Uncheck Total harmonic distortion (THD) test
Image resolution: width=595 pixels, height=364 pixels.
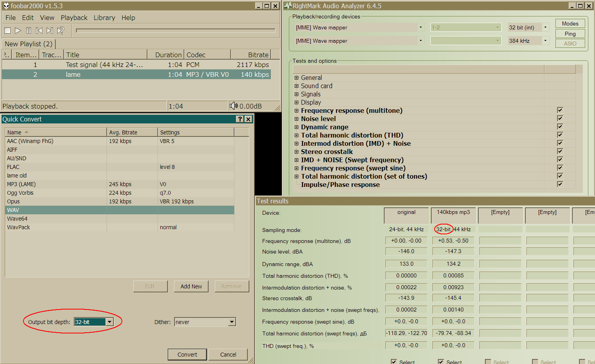point(560,135)
